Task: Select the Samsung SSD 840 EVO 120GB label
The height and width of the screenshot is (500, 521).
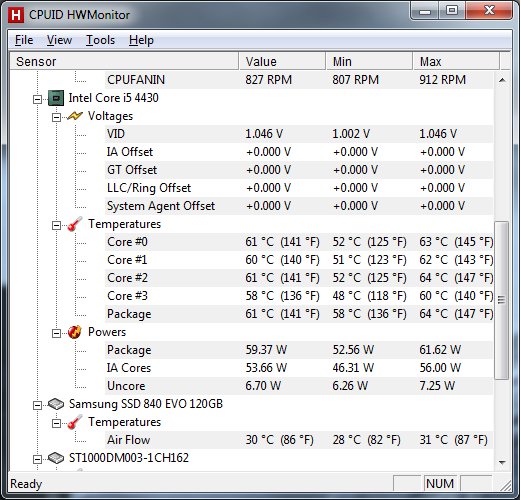Action: [x=146, y=404]
